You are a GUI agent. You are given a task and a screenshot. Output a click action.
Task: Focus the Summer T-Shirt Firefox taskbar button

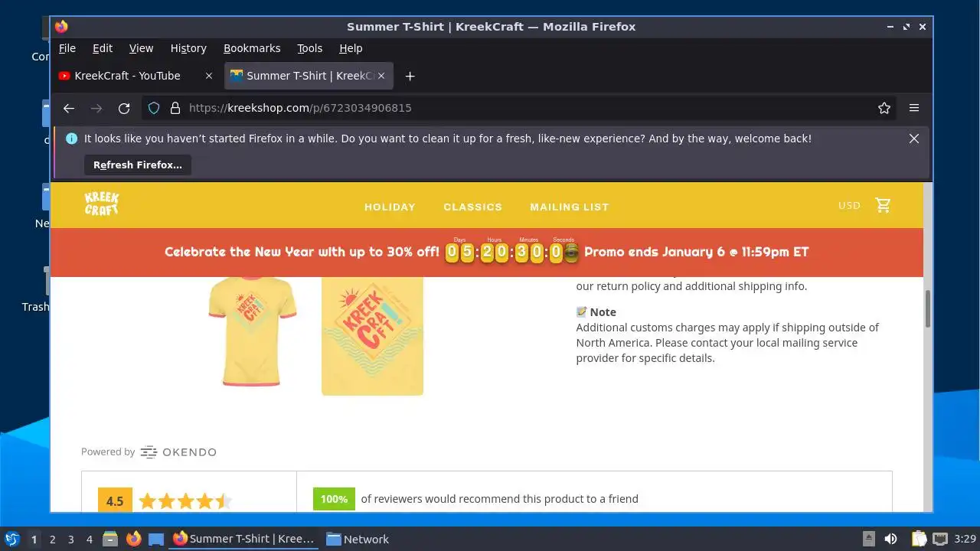point(243,539)
